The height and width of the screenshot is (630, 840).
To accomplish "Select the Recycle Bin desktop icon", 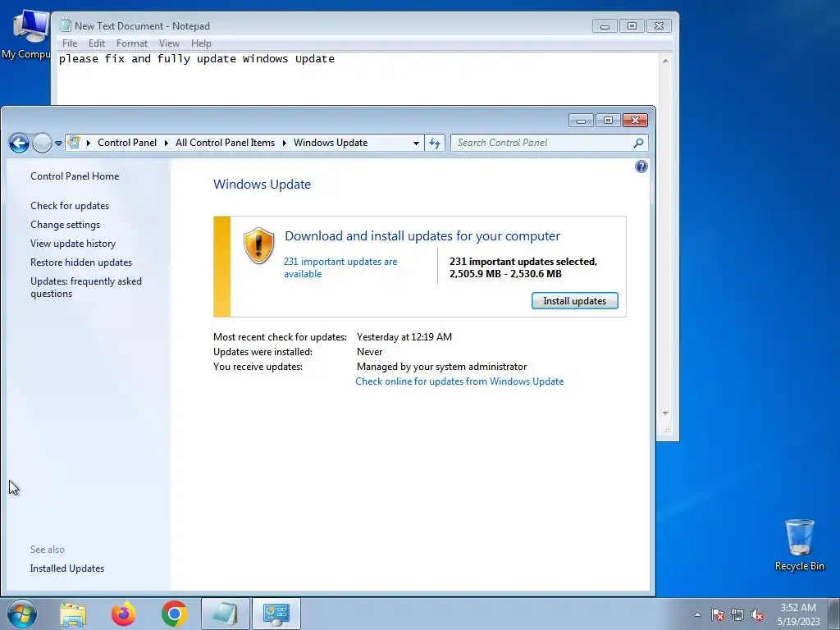I will pos(799,545).
